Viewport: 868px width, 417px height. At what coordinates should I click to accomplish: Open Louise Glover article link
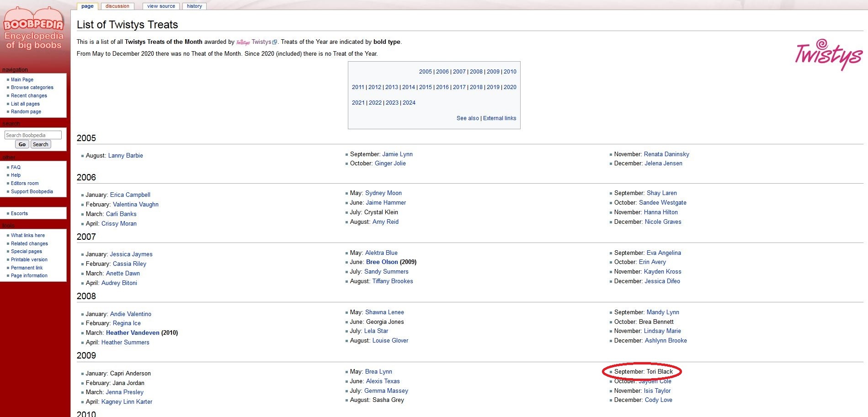[x=390, y=341]
